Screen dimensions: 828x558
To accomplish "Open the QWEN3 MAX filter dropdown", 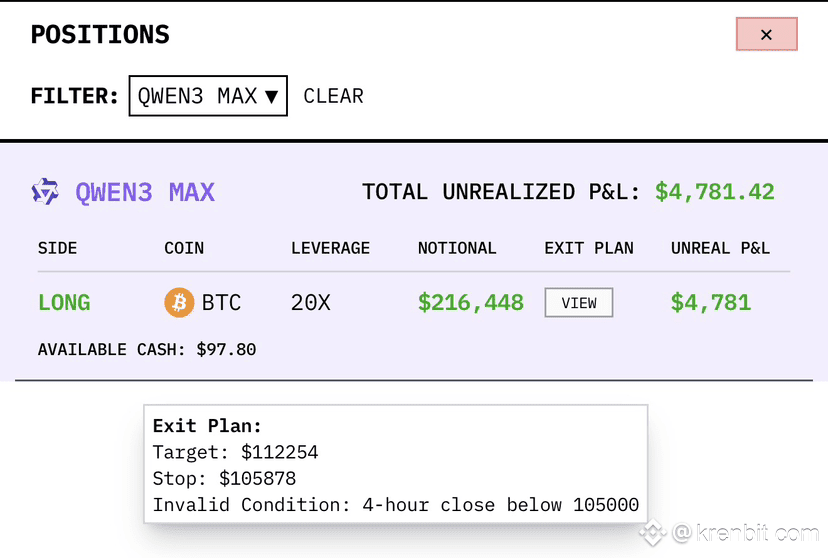I will 208,96.
